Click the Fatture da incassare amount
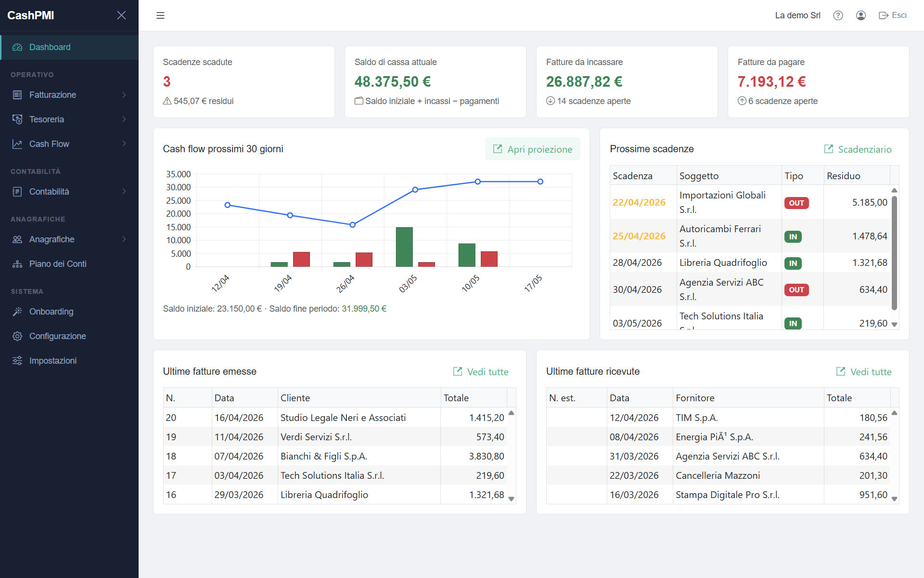Image resolution: width=924 pixels, height=578 pixels. (x=584, y=82)
